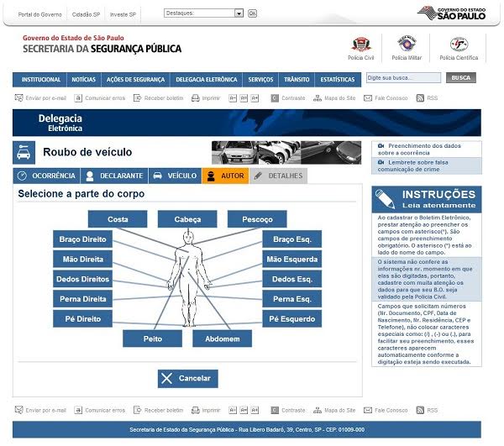Click the Polícia Civil emblem icon
This screenshot has width=504, height=446.
[361, 45]
